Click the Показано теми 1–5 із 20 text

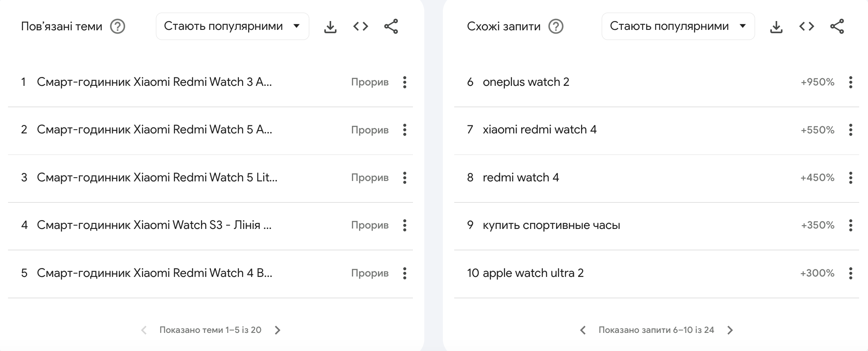pos(210,330)
